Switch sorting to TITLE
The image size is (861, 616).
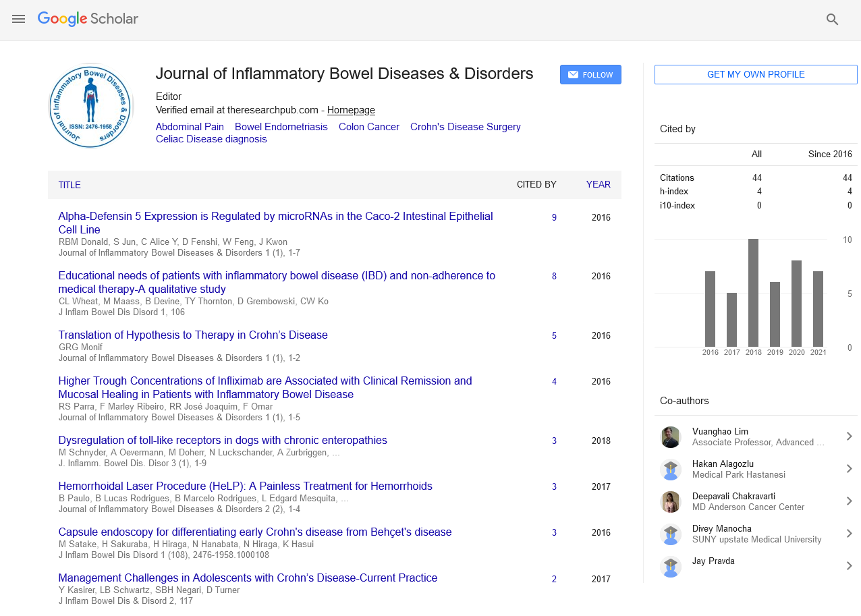(x=70, y=184)
